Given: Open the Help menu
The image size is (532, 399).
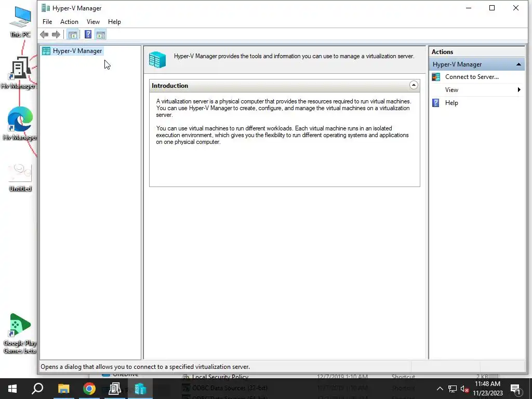Looking at the screenshot, I should tap(114, 22).
